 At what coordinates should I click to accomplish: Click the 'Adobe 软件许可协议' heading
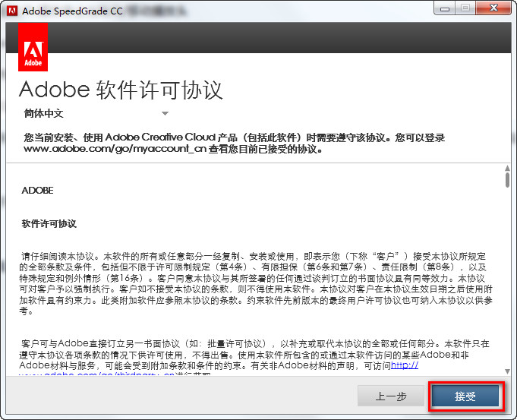[x=121, y=90]
